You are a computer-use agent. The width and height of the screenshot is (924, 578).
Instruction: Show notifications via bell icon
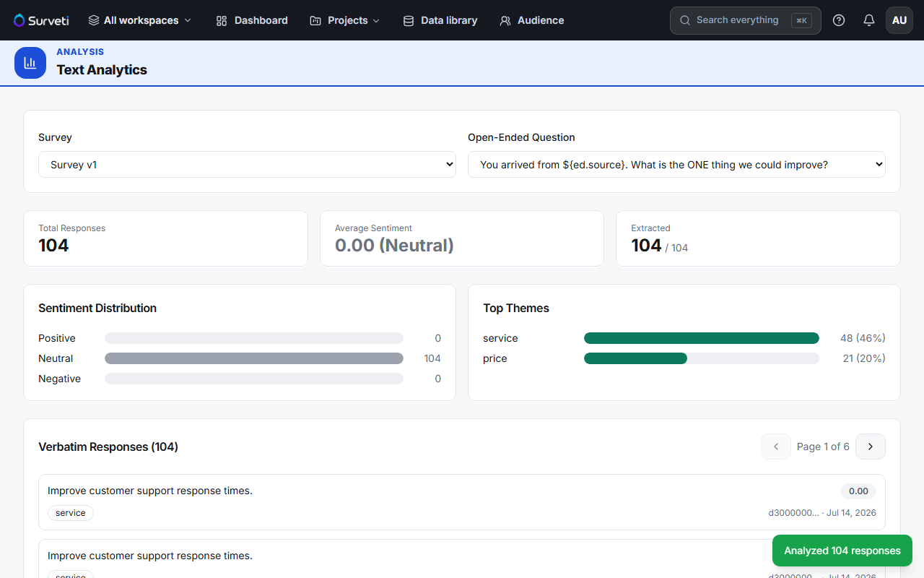click(869, 20)
